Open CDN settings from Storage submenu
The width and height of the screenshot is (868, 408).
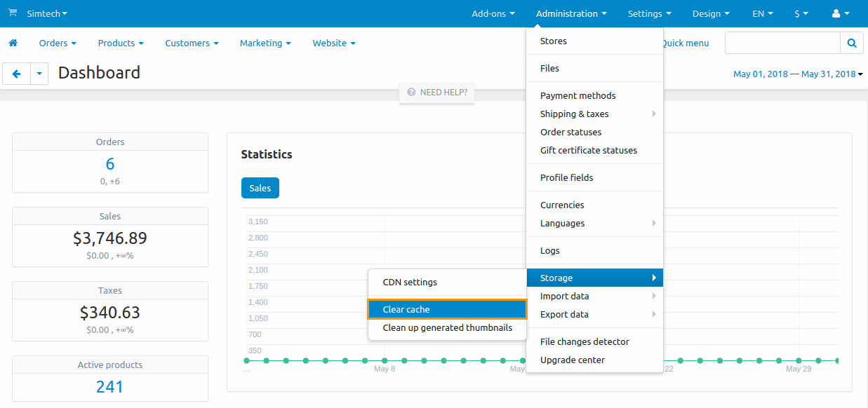pos(410,282)
